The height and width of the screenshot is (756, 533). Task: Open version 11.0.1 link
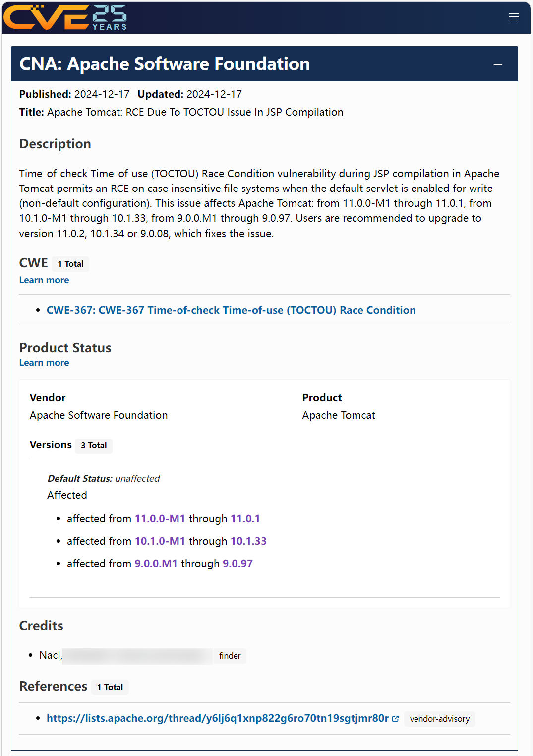(x=245, y=519)
